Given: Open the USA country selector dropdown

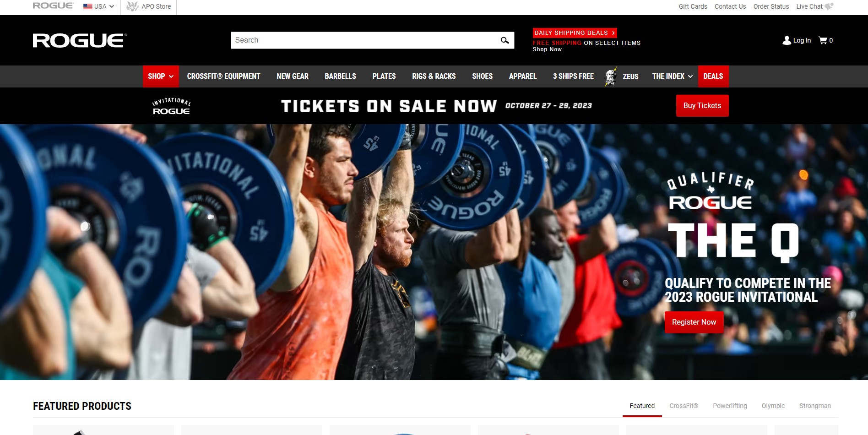Looking at the screenshot, I should pyautogui.click(x=98, y=6).
